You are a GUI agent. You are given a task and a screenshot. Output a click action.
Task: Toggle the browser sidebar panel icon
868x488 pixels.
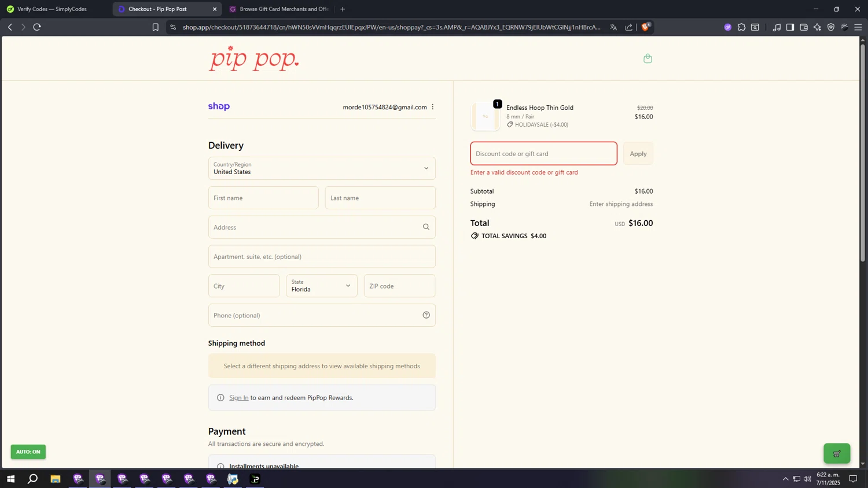(x=790, y=27)
